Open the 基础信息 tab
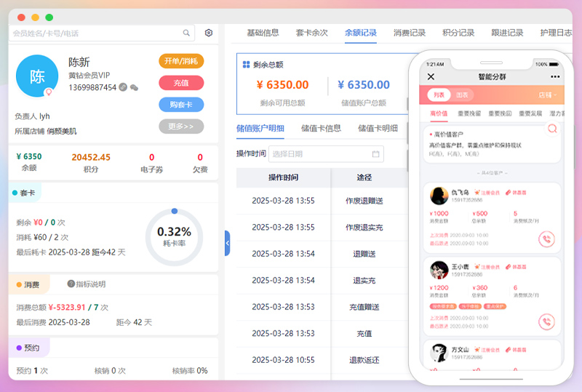582x392 pixels. tap(263, 33)
